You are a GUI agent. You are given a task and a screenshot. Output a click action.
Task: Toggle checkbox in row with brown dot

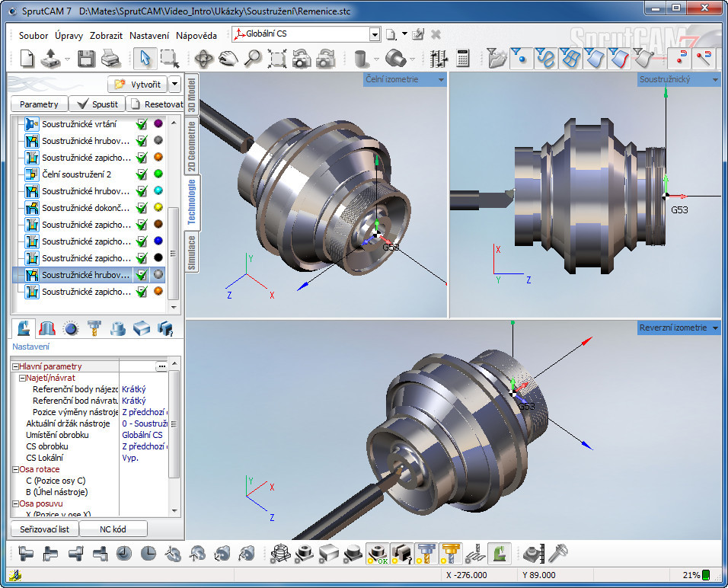coord(142,225)
